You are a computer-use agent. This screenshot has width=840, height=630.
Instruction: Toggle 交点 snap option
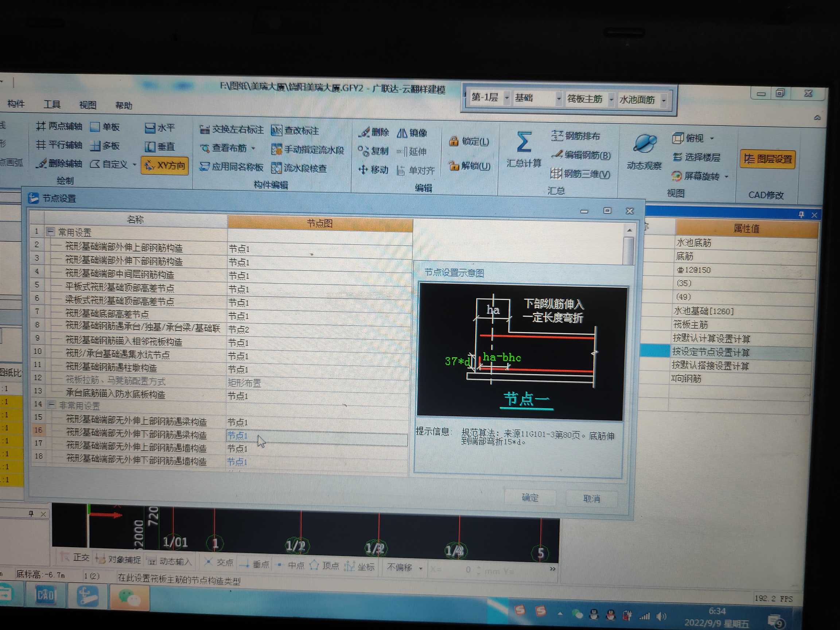click(x=219, y=563)
